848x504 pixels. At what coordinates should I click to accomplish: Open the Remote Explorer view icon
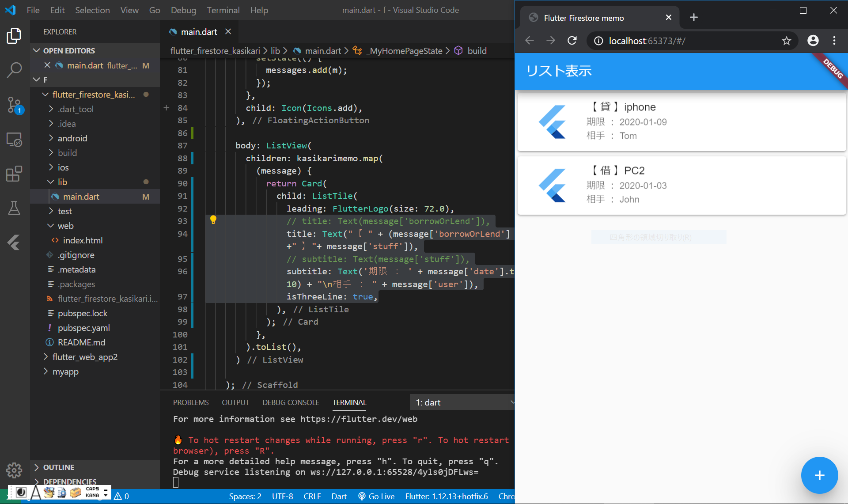tap(14, 140)
